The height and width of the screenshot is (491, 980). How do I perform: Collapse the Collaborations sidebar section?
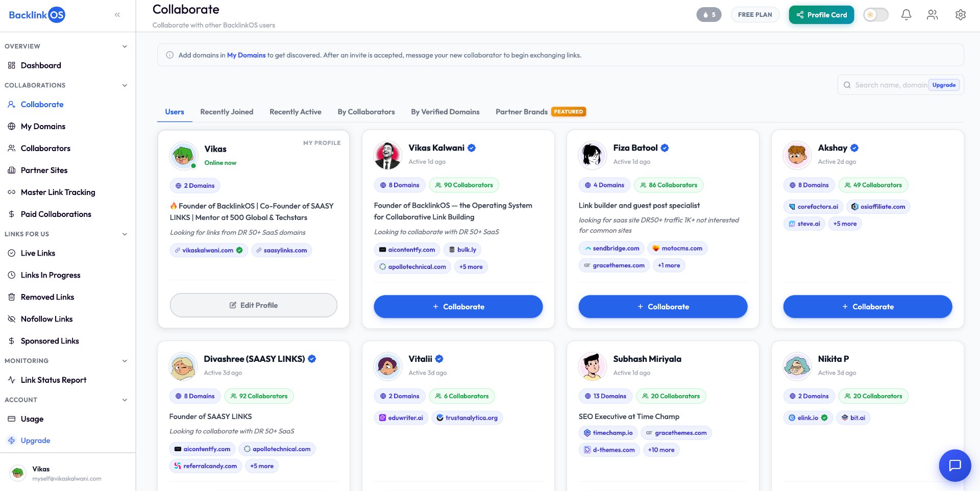pyautogui.click(x=125, y=85)
